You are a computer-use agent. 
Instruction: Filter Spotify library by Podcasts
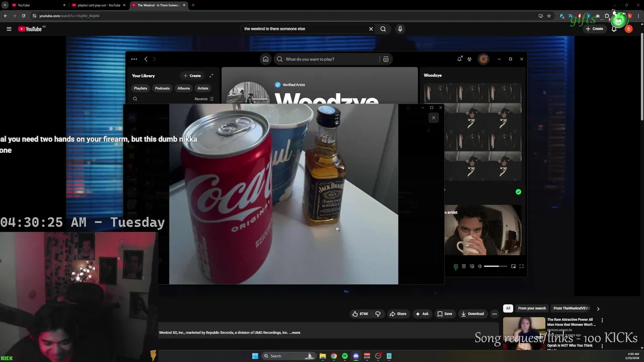(162, 88)
